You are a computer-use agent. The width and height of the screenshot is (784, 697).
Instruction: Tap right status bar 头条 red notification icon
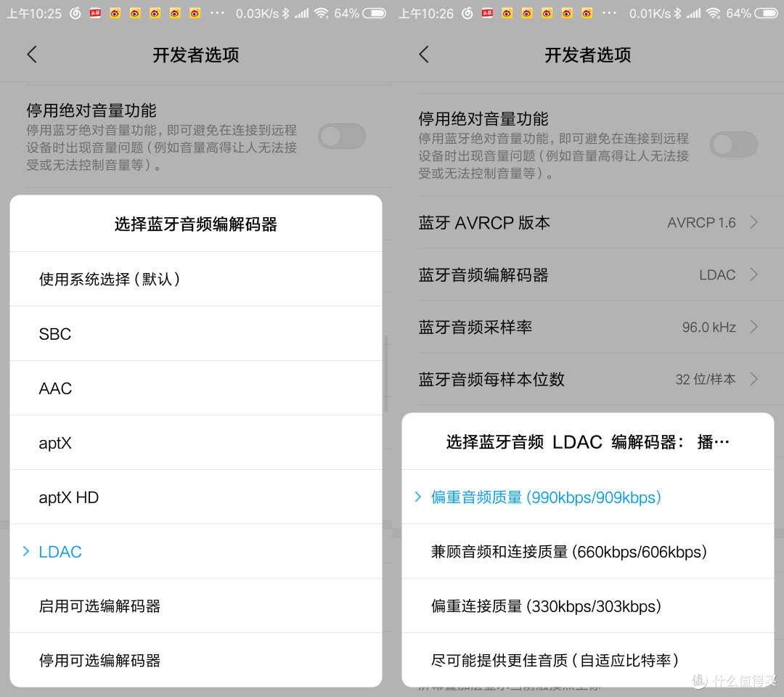coord(487,13)
